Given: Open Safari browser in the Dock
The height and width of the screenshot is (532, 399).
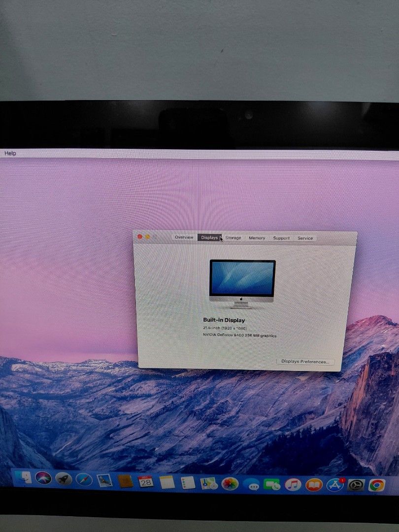Looking at the screenshot, I should pos(84,479).
